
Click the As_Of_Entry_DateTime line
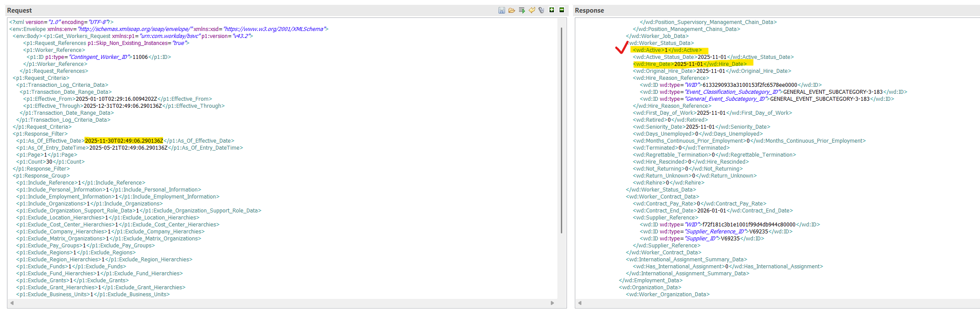(x=130, y=147)
